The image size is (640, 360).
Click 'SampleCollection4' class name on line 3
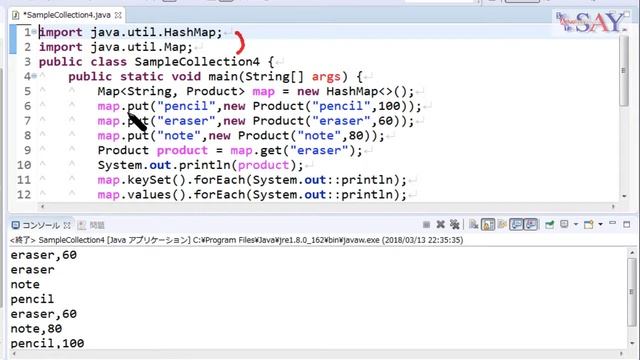click(197, 62)
